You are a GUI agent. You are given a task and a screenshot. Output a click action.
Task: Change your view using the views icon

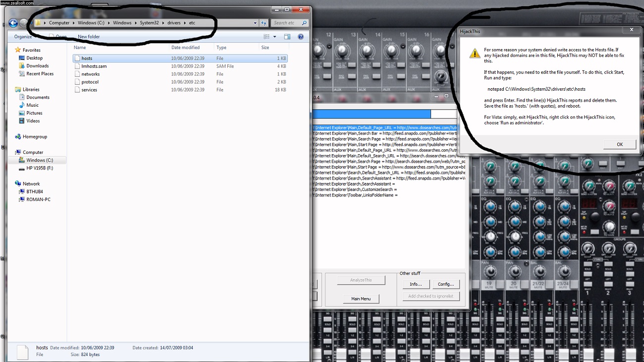pos(267,37)
